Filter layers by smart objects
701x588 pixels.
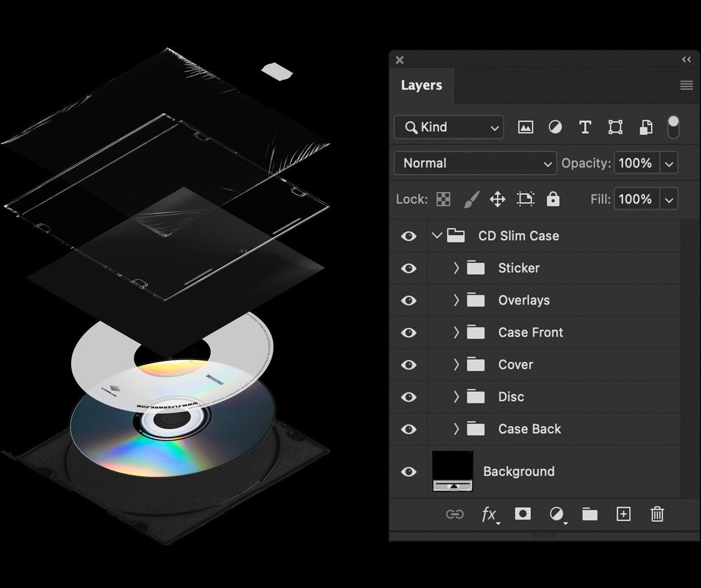[645, 127]
